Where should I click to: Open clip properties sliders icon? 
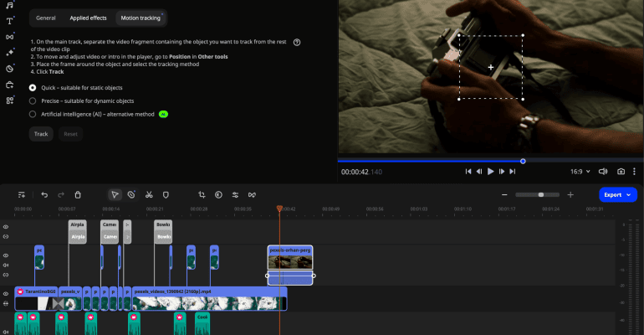(235, 195)
